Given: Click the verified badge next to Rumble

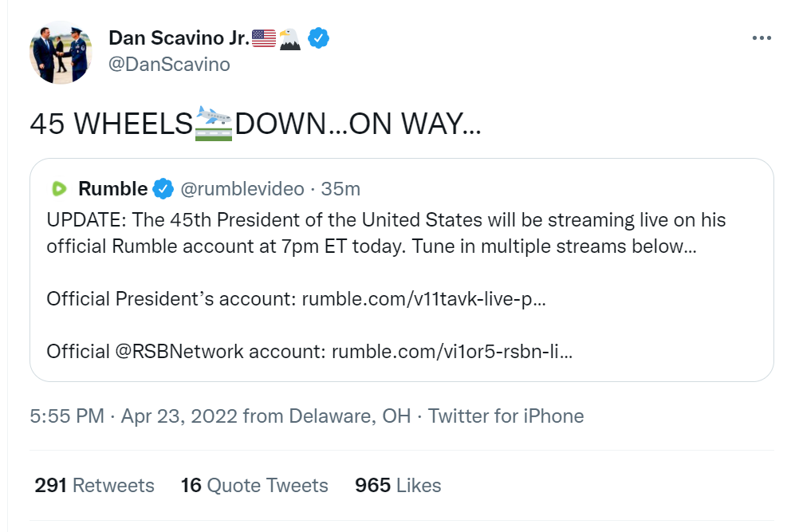Looking at the screenshot, I should click(x=163, y=189).
